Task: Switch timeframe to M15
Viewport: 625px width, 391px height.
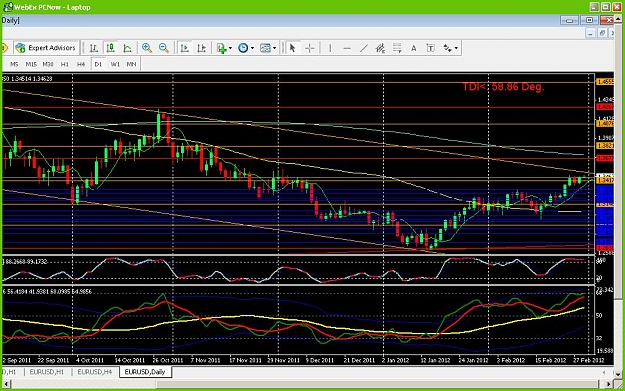Action: pos(31,64)
